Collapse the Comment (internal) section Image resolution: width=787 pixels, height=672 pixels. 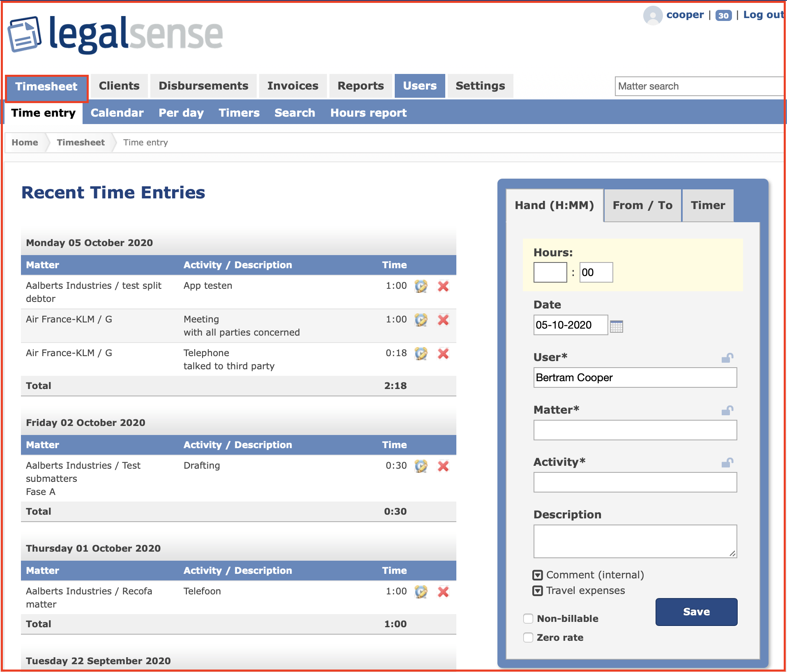pos(537,575)
